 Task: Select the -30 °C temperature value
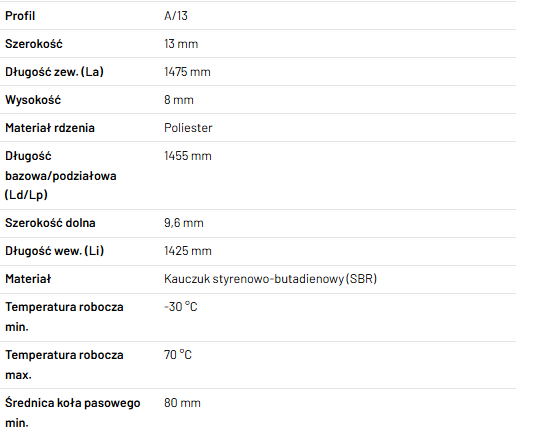pos(181,307)
